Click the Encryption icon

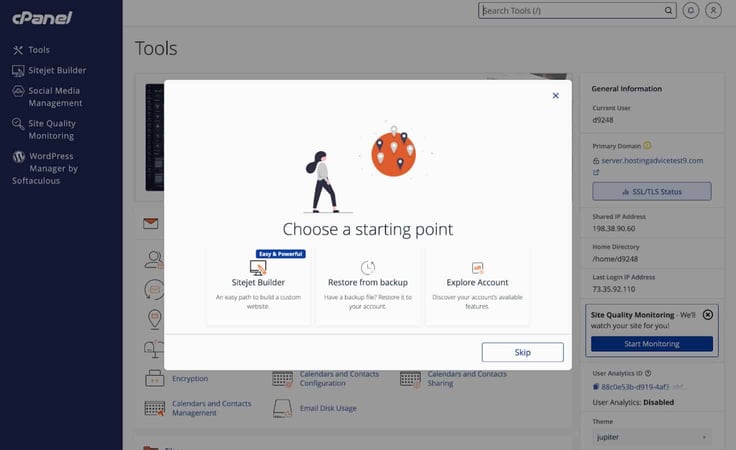[x=154, y=378]
